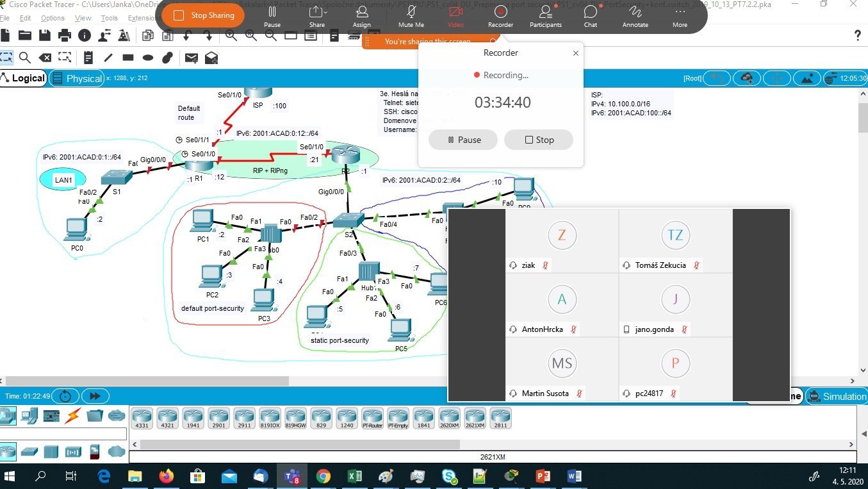
Task: Click left arrow of device list scrollbar
Action: pos(134,444)
